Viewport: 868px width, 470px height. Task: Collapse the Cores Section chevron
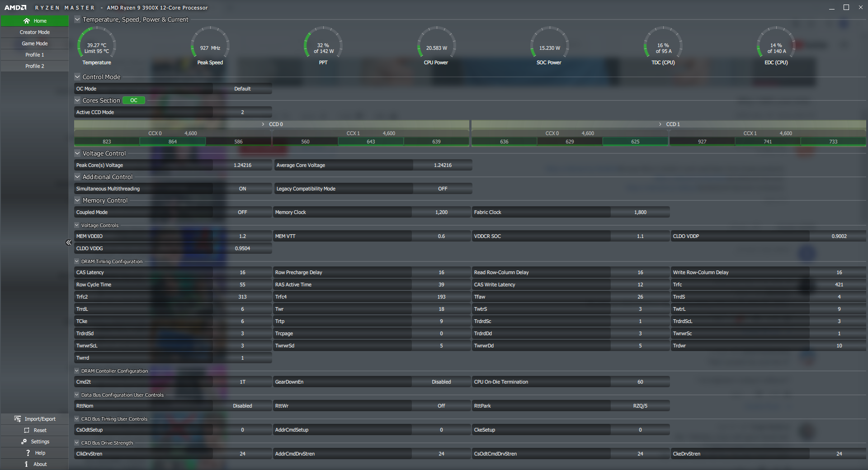click(x=77, y=100)
